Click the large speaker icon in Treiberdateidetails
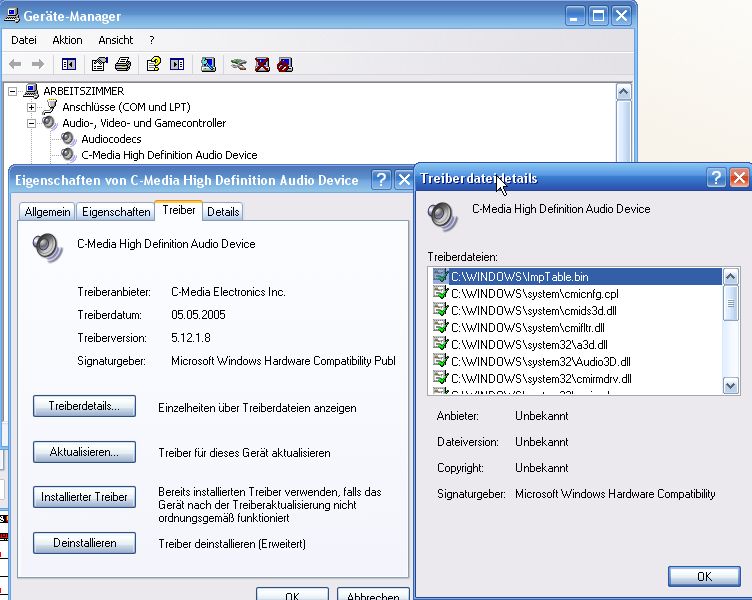Viewport: 752px width, 600px height. (442, 216)
